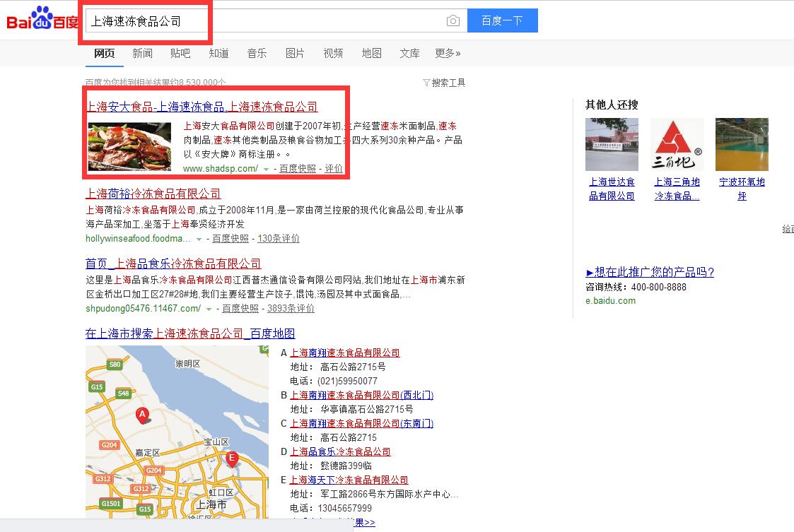Click the 百度一下 search button
Screen dimensions: 794x532
(x=502, y=20)
